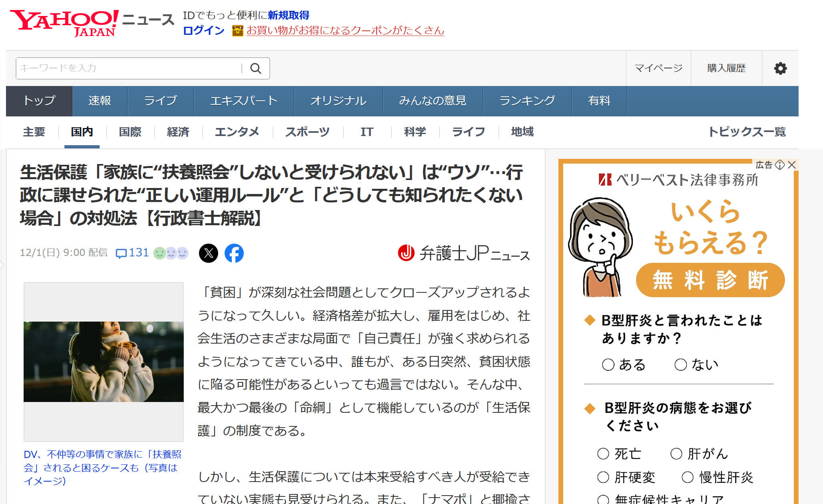The image size is (823, 504).
Task: Choose the 肝がん radio option
Action: click(676, 454)
